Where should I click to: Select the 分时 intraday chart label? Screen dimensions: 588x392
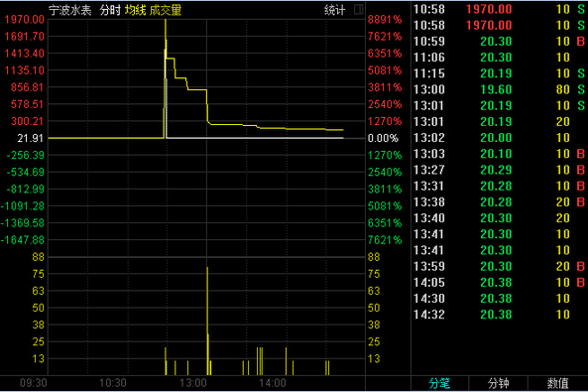click(110, 10)
